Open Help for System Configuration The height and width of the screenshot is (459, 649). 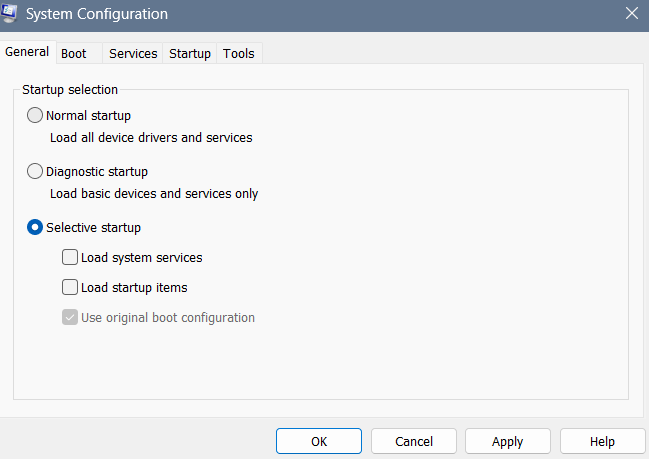(602, 441)
